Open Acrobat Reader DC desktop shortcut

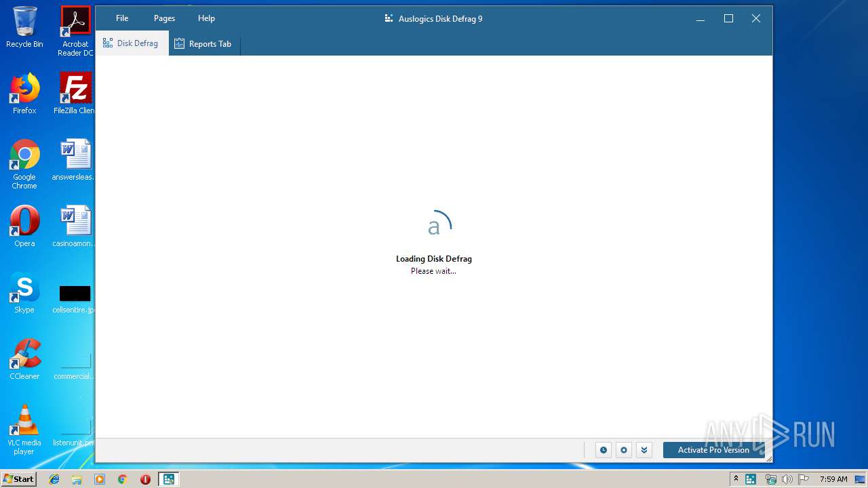pyautogui.click(x=75, y=31)
